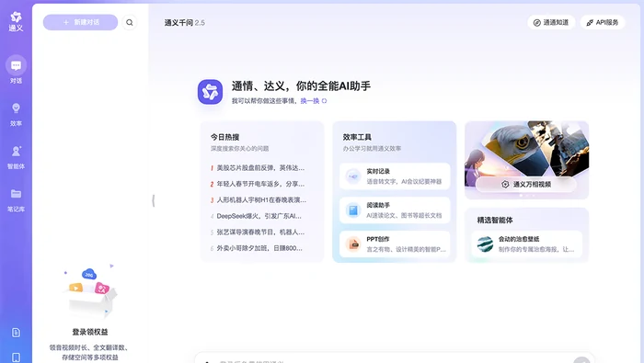Screen dimensions: 644x363
Task: Click the 通义千问 2.5 model title
Action: [184, 23]
